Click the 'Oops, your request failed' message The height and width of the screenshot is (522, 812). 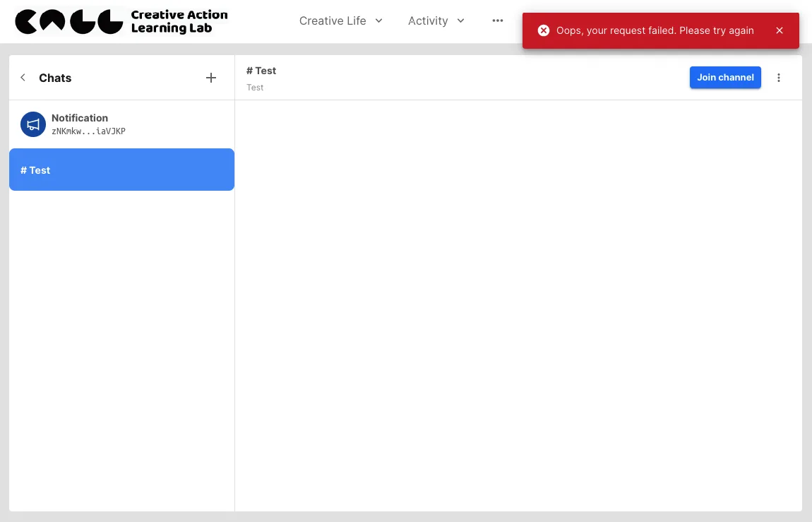pyautogui.click(x=655, y=30)
